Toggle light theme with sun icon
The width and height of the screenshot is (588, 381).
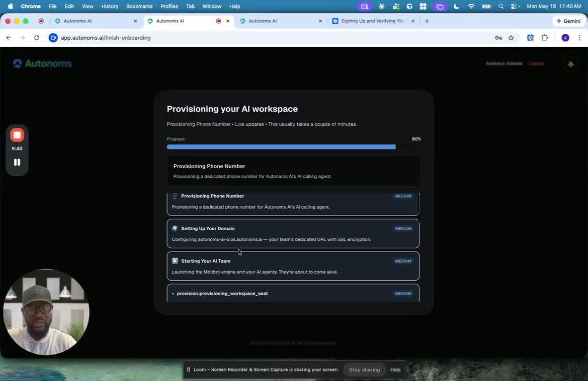570,64
